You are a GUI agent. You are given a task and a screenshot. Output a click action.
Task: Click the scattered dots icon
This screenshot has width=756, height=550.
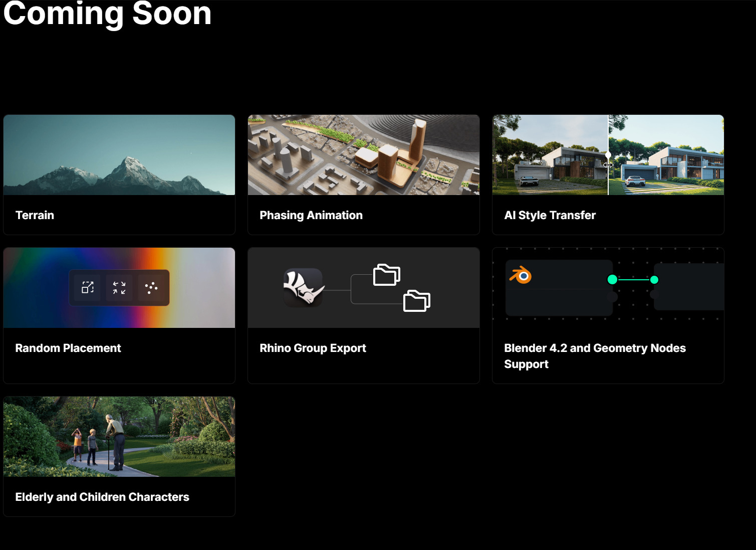click(151, 287)
